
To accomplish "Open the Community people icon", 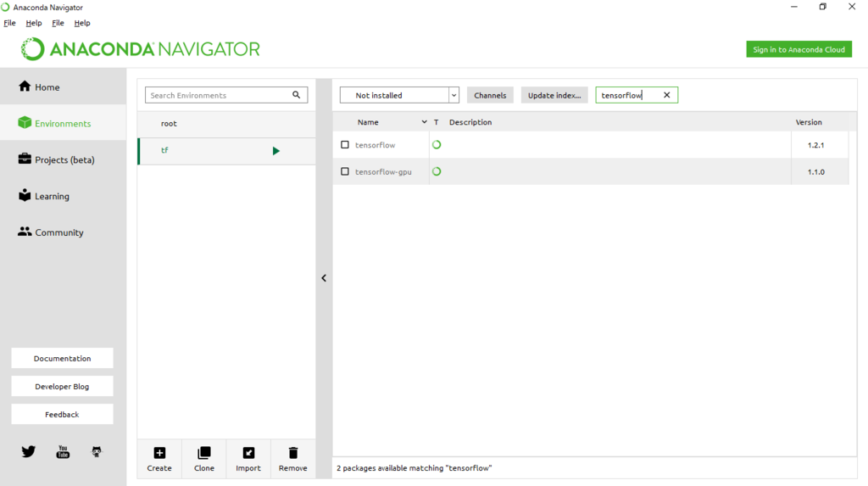I will click(25, 232).
